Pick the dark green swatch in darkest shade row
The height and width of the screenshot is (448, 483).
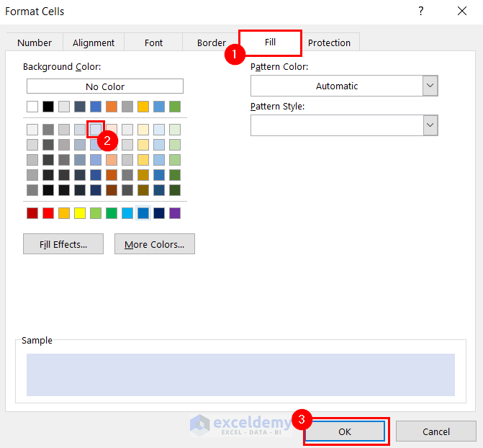175,190
